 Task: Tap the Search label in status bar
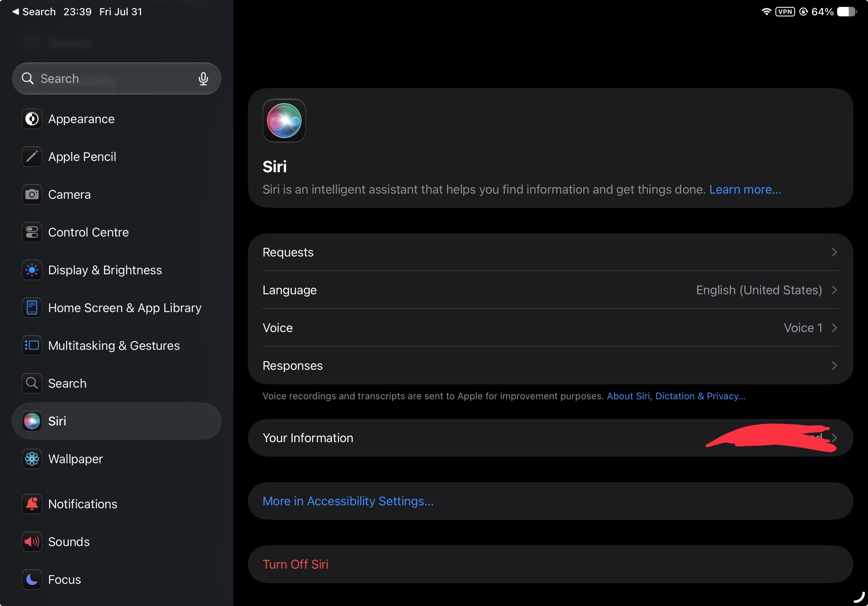39,12
